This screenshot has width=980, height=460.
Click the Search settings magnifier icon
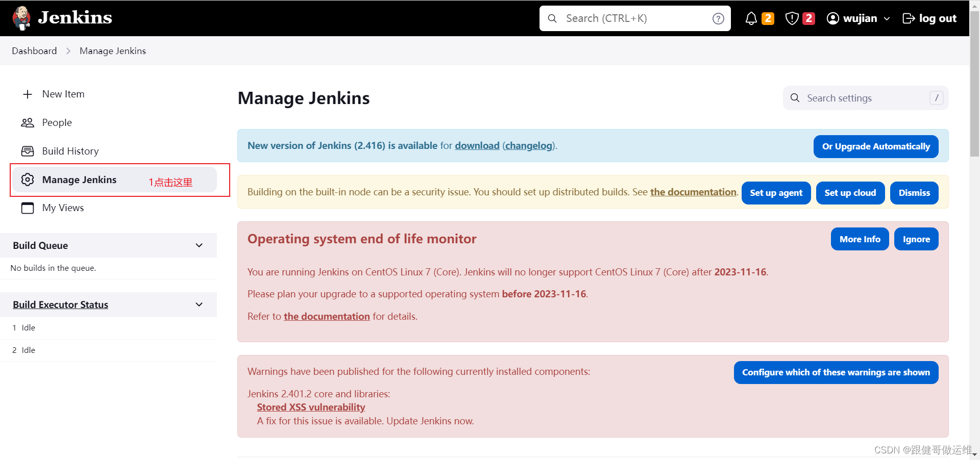coord(795,98)
